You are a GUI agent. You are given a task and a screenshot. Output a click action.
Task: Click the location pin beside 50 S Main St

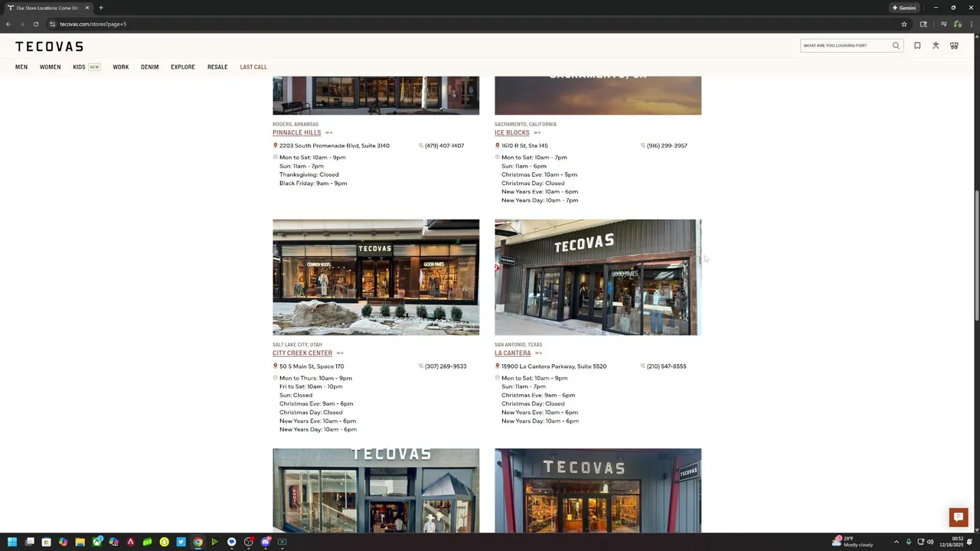[275, 366]
